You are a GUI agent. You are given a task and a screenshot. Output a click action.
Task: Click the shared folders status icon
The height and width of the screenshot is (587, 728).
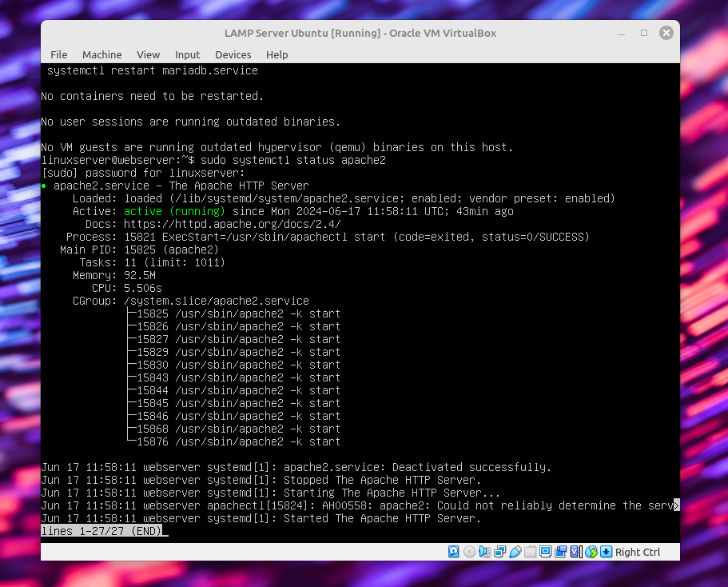[x=530, y=552]
